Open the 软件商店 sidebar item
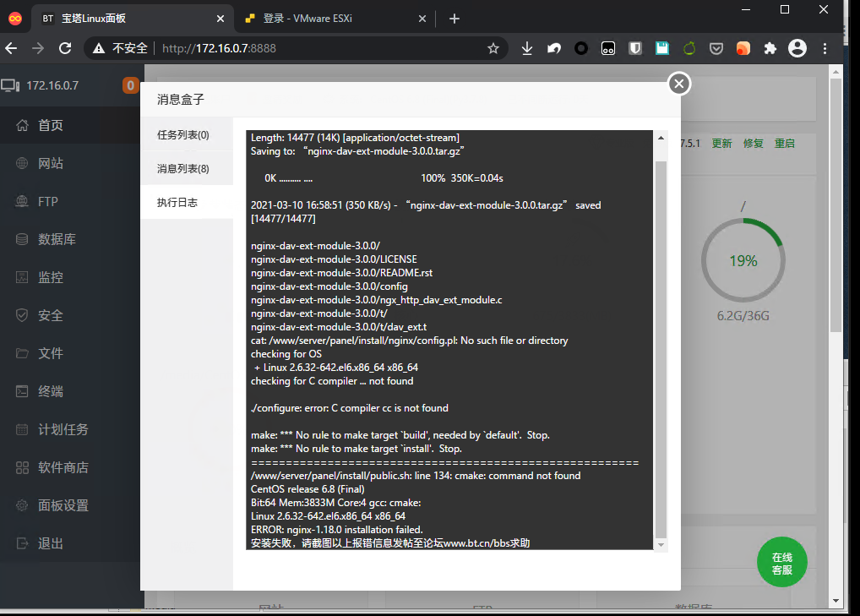The width and height of the screenshot is (860, 616). click(x=70, y=467)
